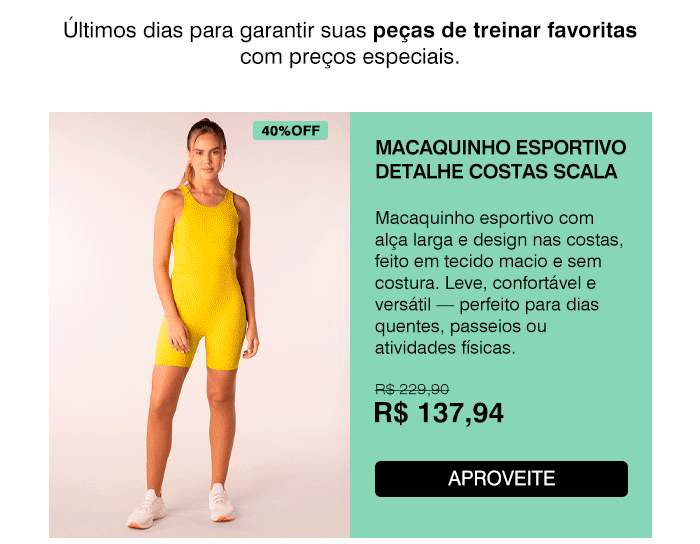
Task: Click the discounted price R$ 137,94
Action: tap(439, 413)
